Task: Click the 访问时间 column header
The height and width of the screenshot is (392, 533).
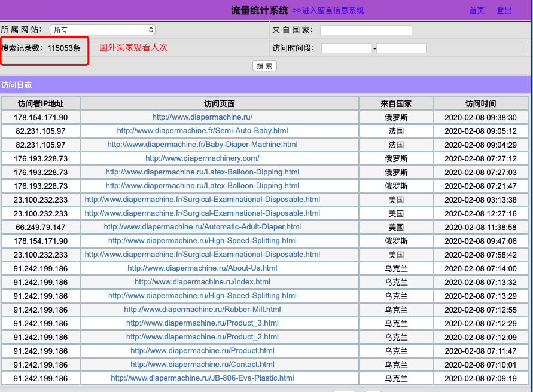Action: (480, 103)
